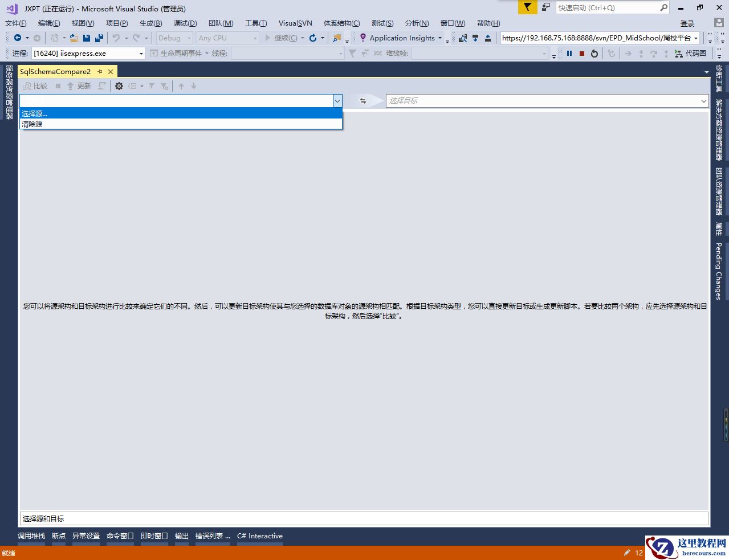Switch to the SqlSchemaCompare2 document tab

click(55, 71)
